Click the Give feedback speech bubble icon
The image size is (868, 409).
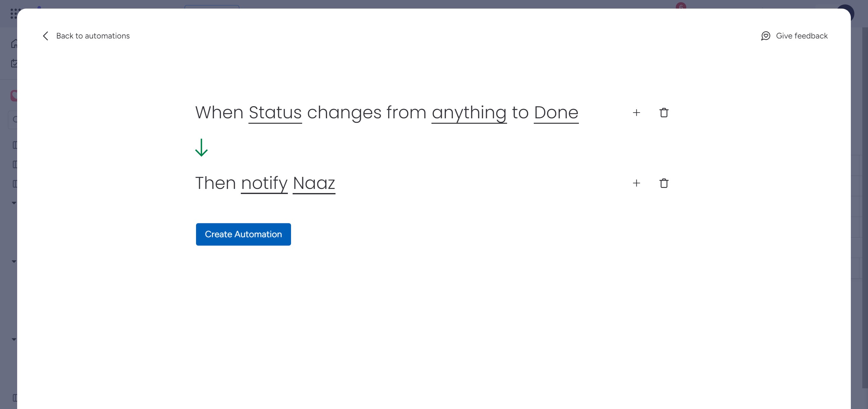[766, 36]
